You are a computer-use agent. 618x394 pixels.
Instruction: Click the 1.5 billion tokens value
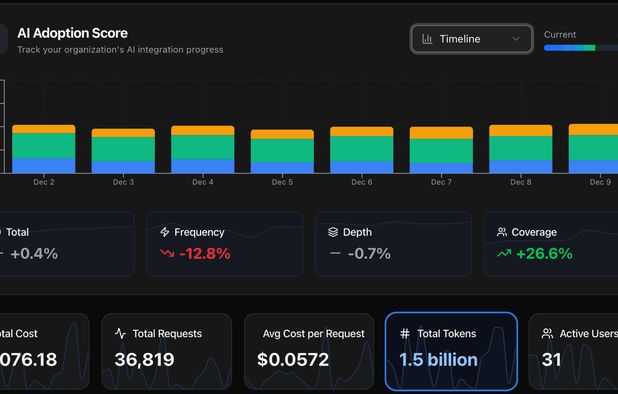(438, 360)
